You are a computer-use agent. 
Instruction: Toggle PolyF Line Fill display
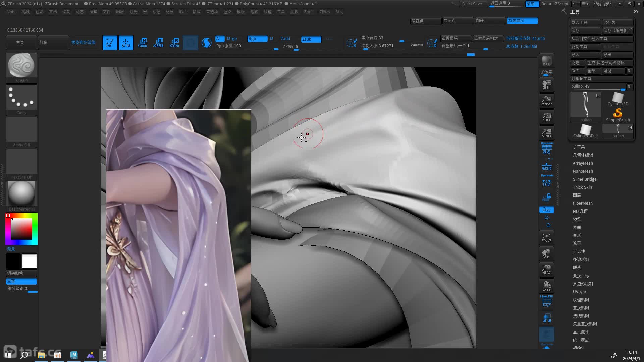(546, 301)
